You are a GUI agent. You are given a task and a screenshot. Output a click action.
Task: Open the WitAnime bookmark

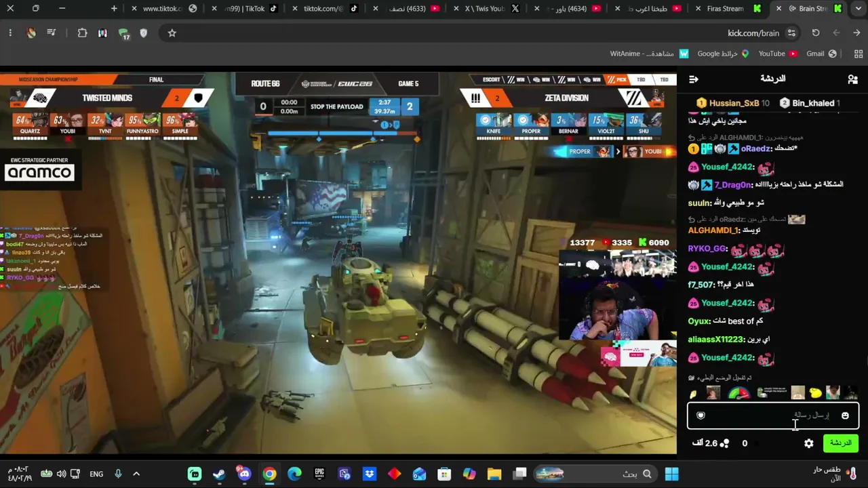click(x=649, y=54)
